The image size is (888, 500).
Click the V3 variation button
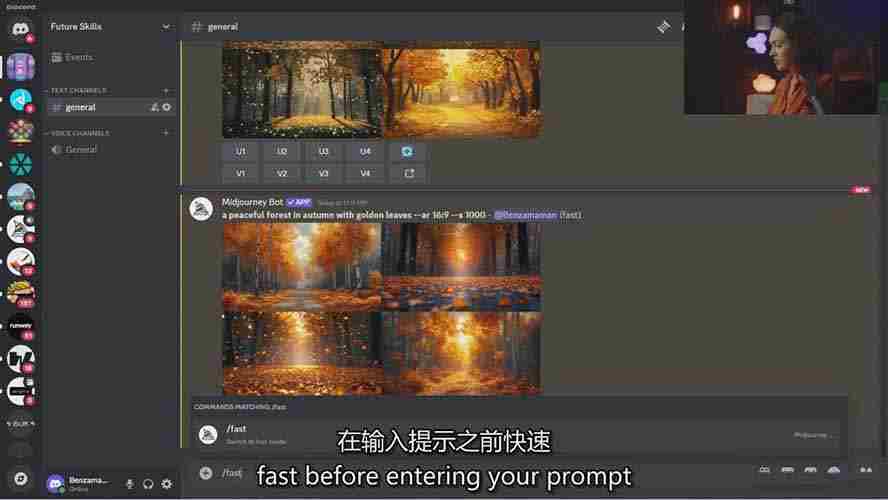click(x=324, y=173)
